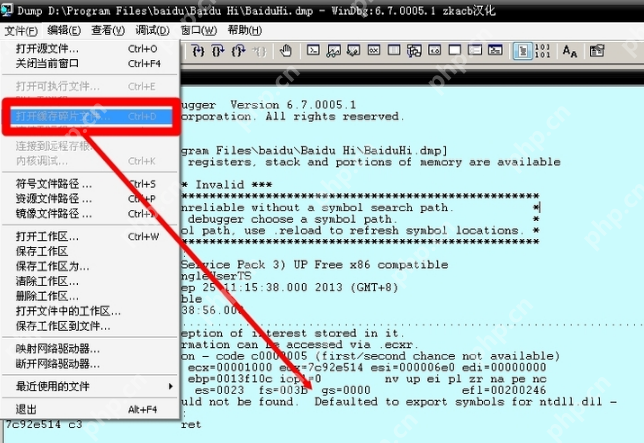
Task: Choose 关闭当前窗口 menu entry
Action: pyautogui.click(x=90, y=64)
